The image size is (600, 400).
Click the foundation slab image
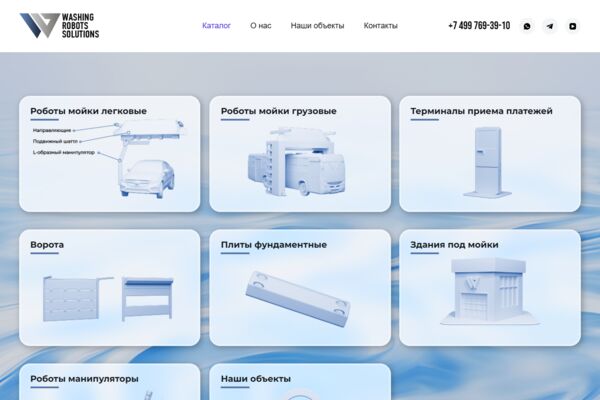coord(298,299)
